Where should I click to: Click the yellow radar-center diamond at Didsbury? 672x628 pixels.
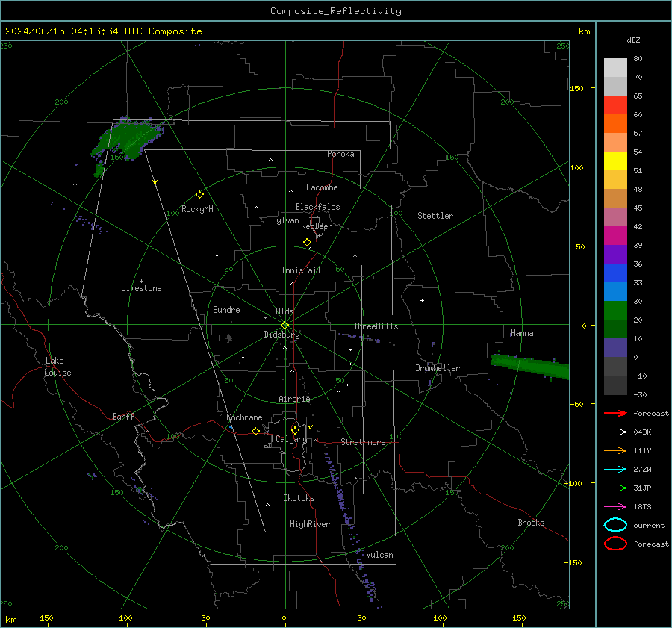tap(284, 326)
